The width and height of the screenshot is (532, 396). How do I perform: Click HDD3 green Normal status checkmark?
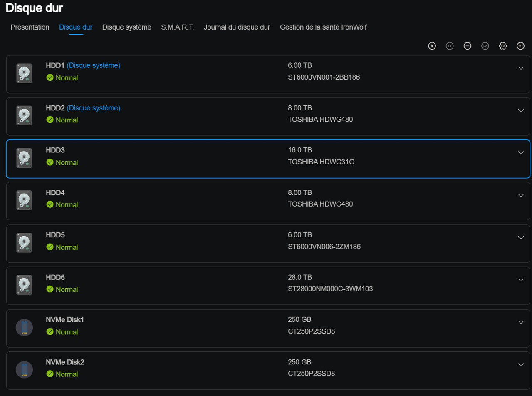(x=50, y=162)
